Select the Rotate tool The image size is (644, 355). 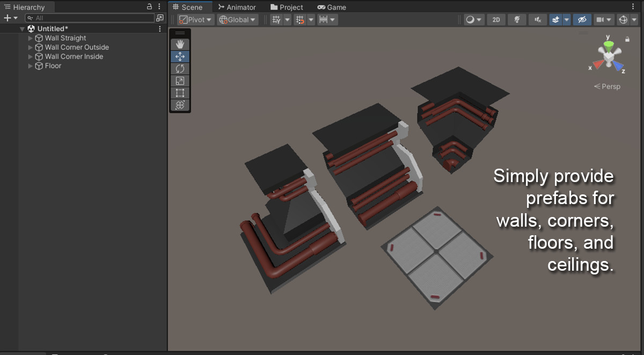tap(180, 68)
